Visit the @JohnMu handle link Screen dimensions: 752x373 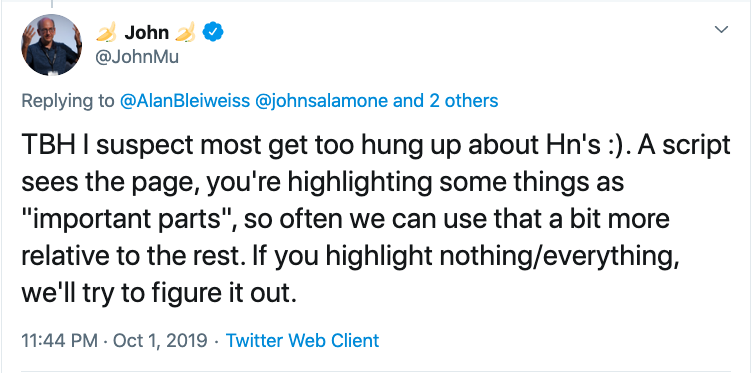tap(137, 57)
